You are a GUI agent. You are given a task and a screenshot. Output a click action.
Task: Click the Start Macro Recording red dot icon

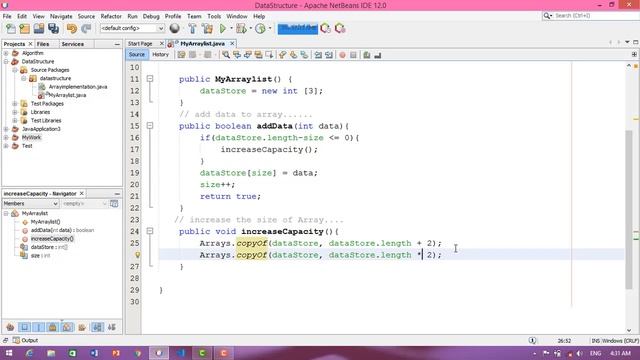(x=342, y=55)
